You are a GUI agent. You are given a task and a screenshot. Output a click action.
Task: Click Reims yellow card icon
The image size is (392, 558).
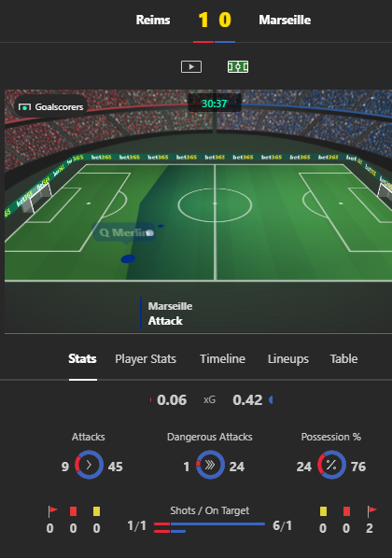(x=96, y=511)
